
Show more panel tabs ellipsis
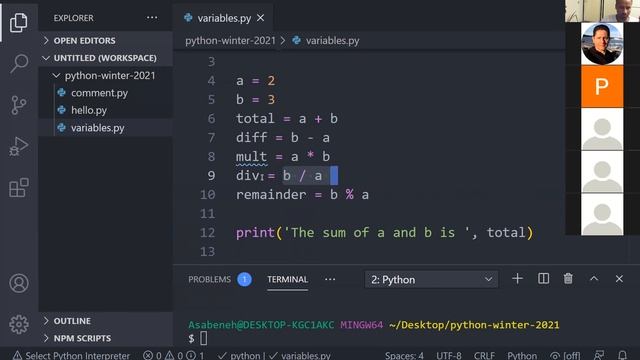click(x=330, y=280)
